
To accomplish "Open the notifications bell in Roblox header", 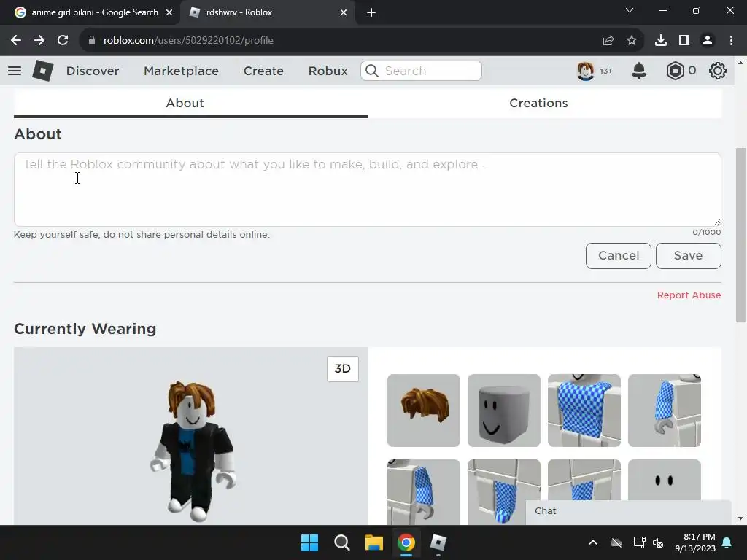I will coord(639,71).
